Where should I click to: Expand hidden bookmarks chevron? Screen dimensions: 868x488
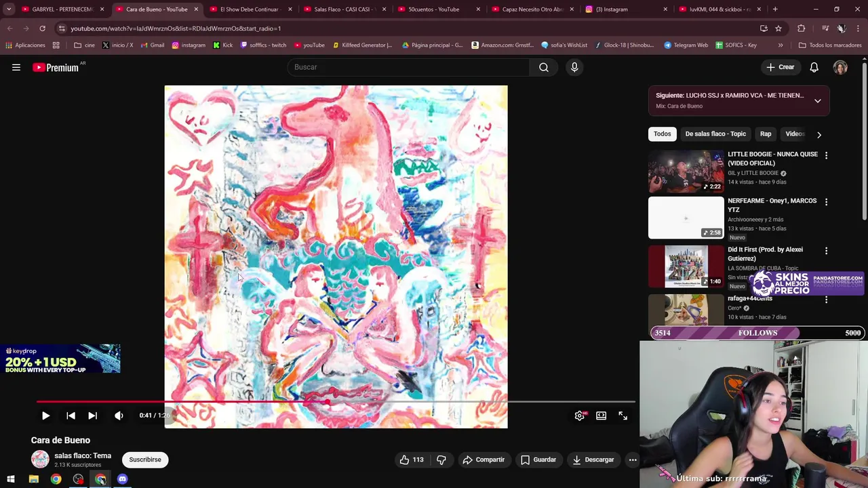click(781, 45)
